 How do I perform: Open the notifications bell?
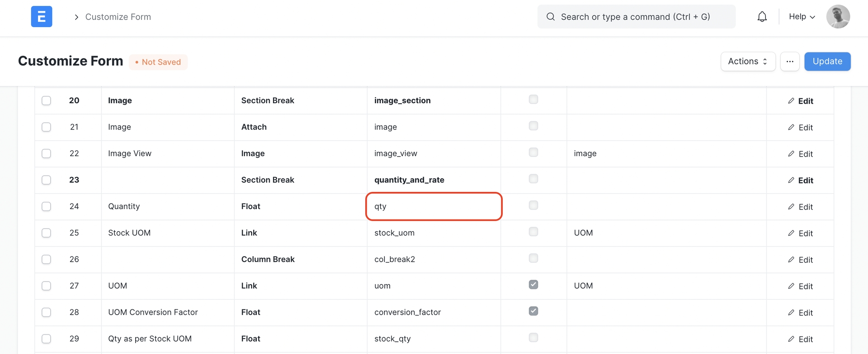click(x=762, y=17)
